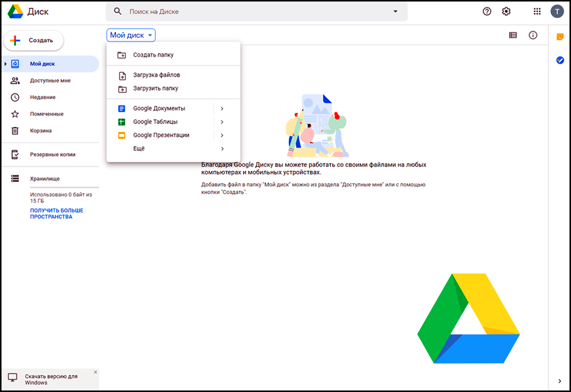Image resolution: width=571 pixels, height=392 pixels.
Task: Expand the Ещё submenu arrow
Action: (x=222, y=148)
